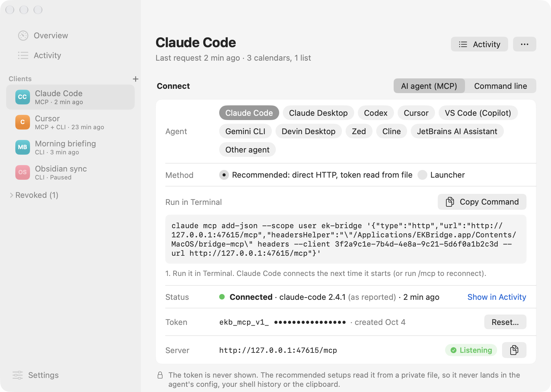Follow the Show in Activity link
The width and height of the screenshot is (551, 392).
(497, 297)
